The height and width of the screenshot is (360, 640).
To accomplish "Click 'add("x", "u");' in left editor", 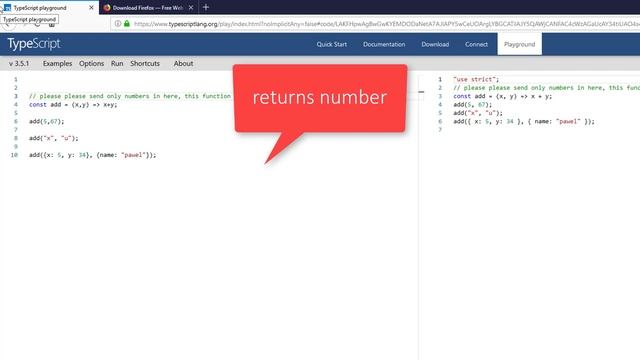I will (x=53, y=138).
